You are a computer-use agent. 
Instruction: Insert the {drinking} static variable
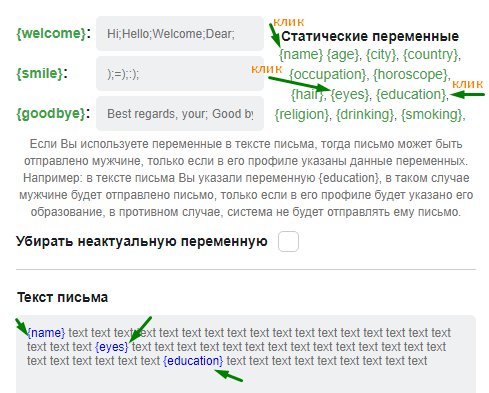(365, 114)
